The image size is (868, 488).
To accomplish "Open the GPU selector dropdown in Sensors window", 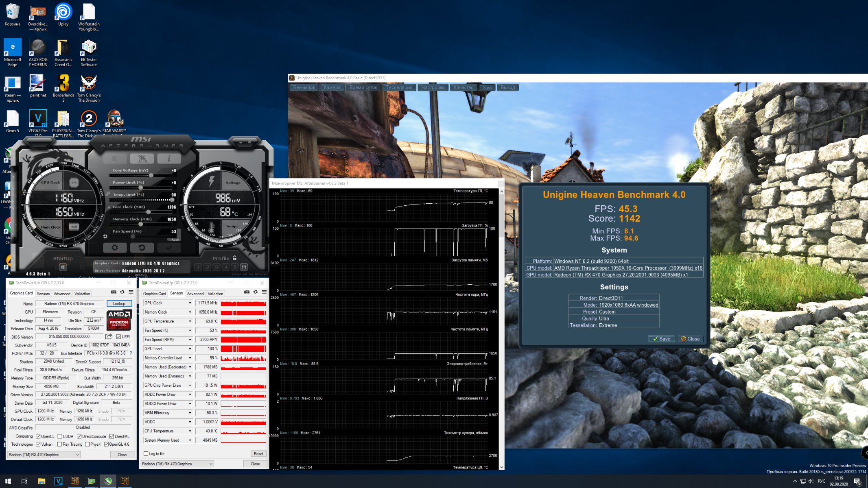I will pyautogui.click(x=177, y=464).
